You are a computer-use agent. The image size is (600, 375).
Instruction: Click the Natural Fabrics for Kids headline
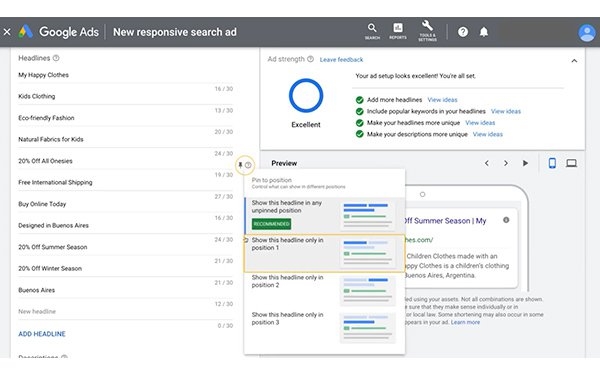pyautogui.click(x=126, y=139)
